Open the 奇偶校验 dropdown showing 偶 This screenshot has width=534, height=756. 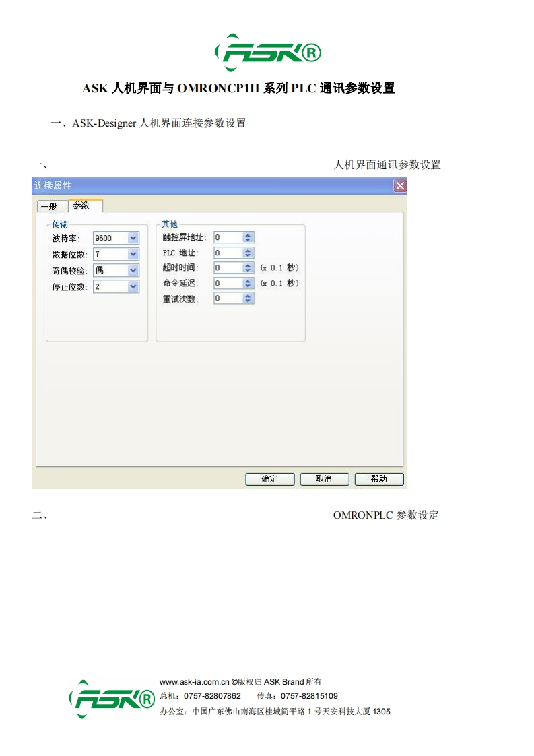click(x=133, y=270)
